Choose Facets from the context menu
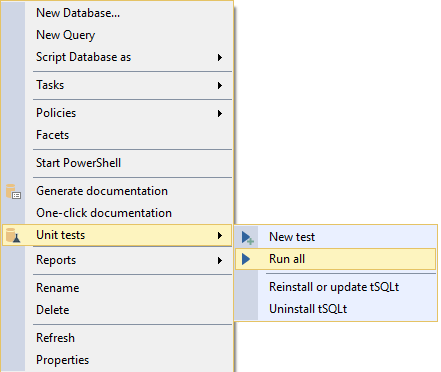The width and height of the screenshot is (441, 372). point(117,135)
